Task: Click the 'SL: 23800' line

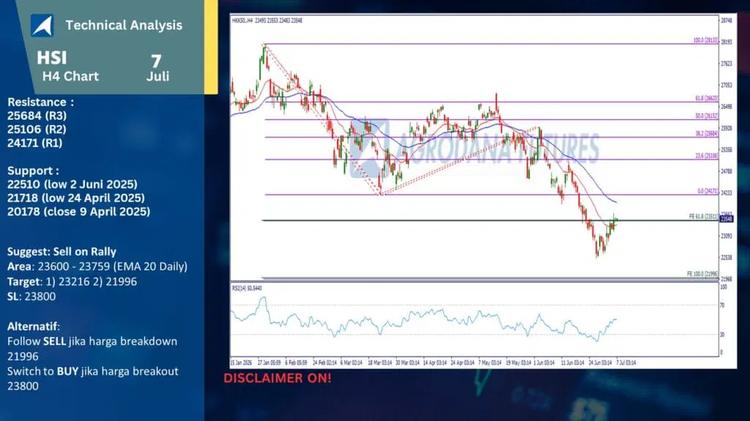Action: click(x=32, y=296)
